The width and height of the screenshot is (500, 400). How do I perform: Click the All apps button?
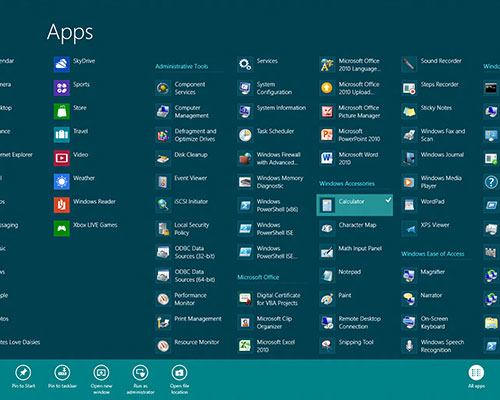pos(476,377)
